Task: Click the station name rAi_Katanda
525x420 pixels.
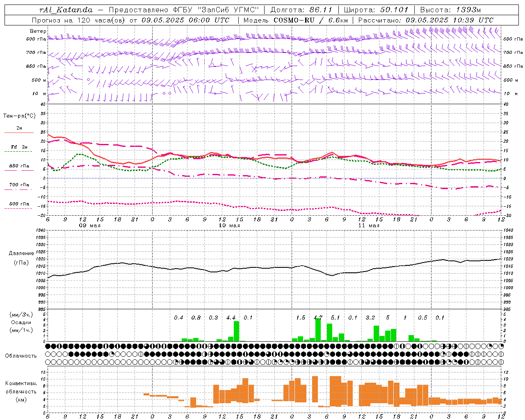Action: (66, 10)
